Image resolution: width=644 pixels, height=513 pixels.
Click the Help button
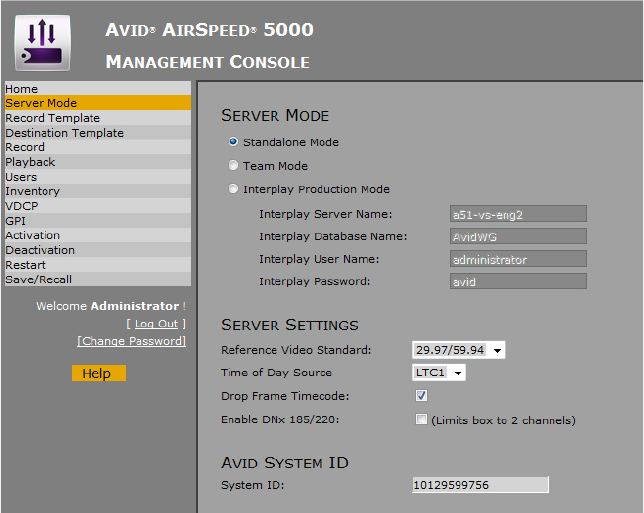pyautogui.click(x=99, y=373)
